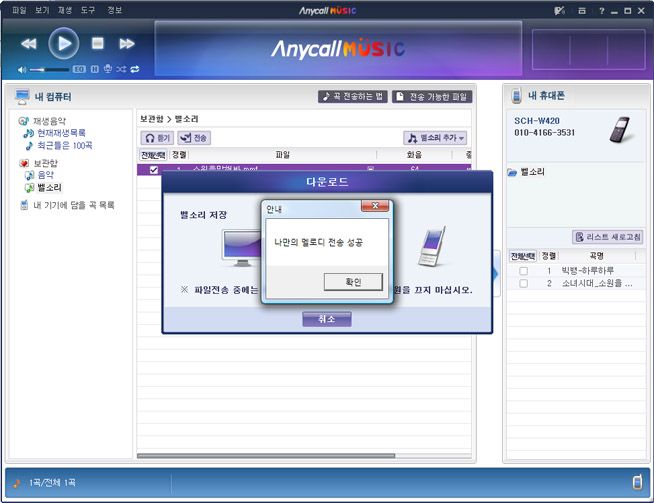This screenshot has height=503, width=654.
Task: Adjust the volume slider in the player
Action: 49,70
